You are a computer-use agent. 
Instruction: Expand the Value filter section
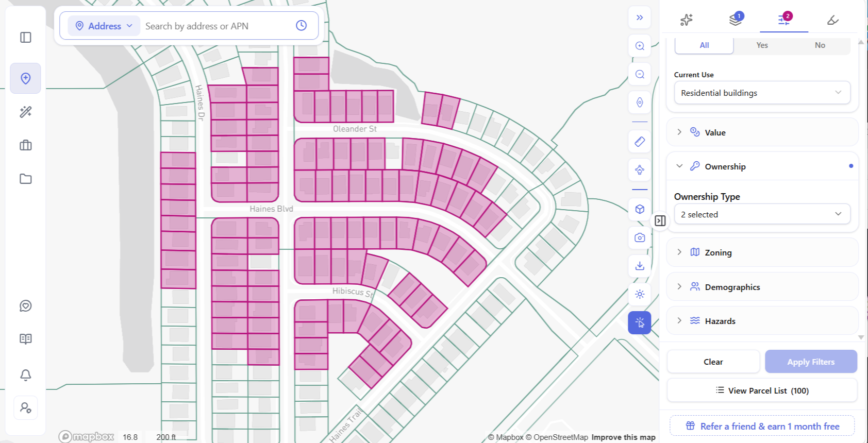[762, 132]
